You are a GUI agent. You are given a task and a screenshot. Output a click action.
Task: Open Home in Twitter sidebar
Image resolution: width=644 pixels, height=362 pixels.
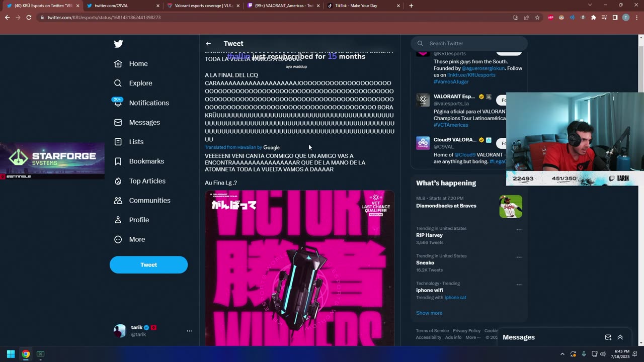click(x=131, y=64)
